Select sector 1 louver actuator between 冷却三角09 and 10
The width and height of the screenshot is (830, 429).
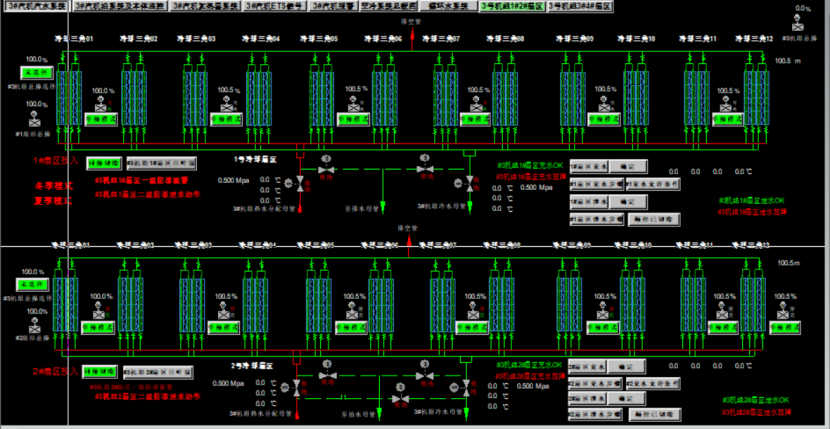602,105
